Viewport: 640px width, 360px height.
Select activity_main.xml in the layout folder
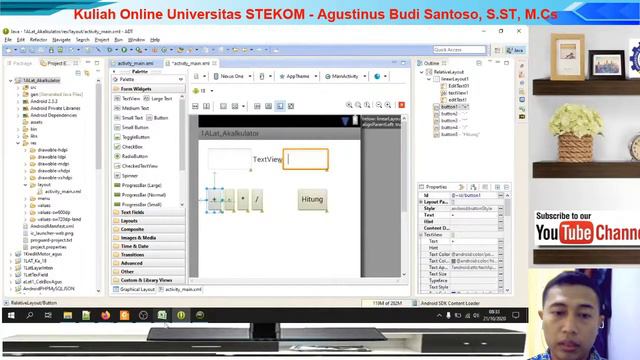59,191
